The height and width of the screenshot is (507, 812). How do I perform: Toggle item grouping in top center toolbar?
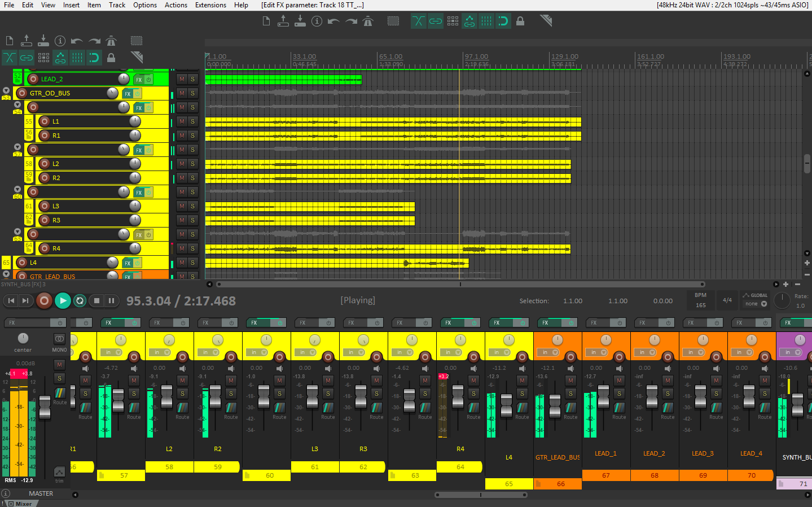click(x=436, y=21)
